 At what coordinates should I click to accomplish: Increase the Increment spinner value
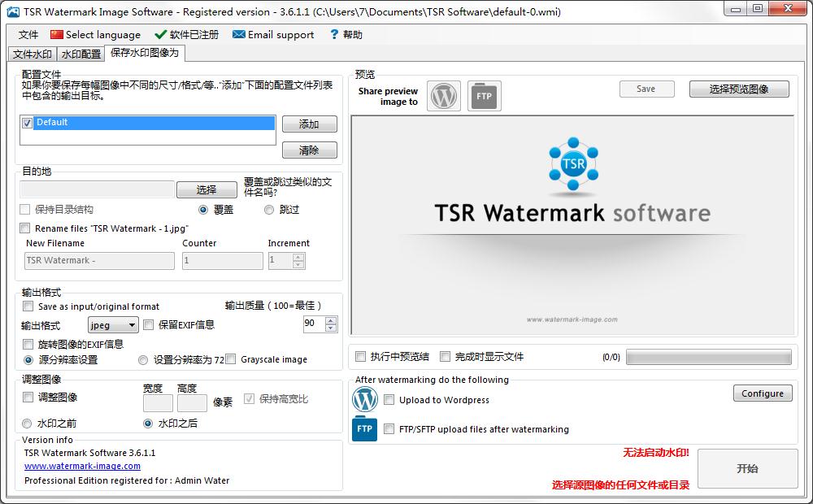298,257
